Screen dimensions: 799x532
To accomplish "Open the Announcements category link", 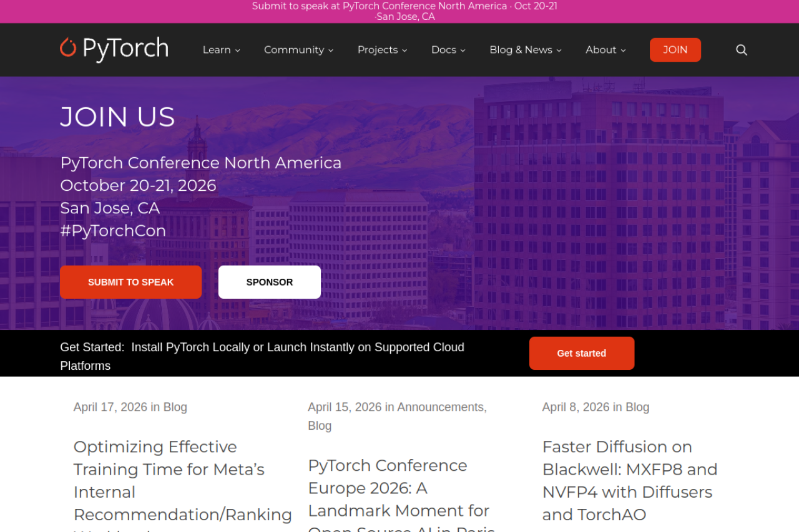I will (441, 407).
